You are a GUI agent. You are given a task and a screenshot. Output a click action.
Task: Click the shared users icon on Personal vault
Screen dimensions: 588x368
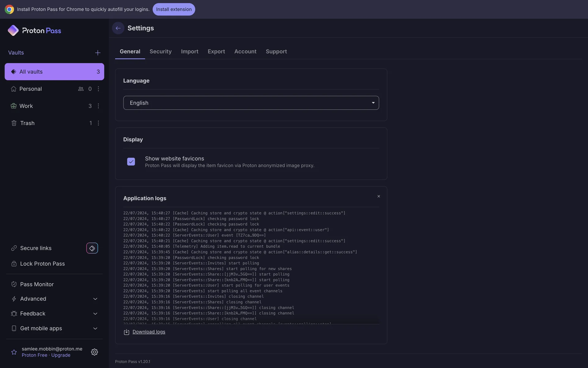pyautogui.click(x=81, y=89)
